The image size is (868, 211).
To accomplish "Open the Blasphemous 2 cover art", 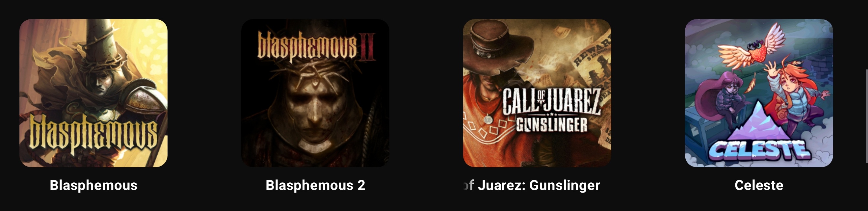I will pos(315,93).
